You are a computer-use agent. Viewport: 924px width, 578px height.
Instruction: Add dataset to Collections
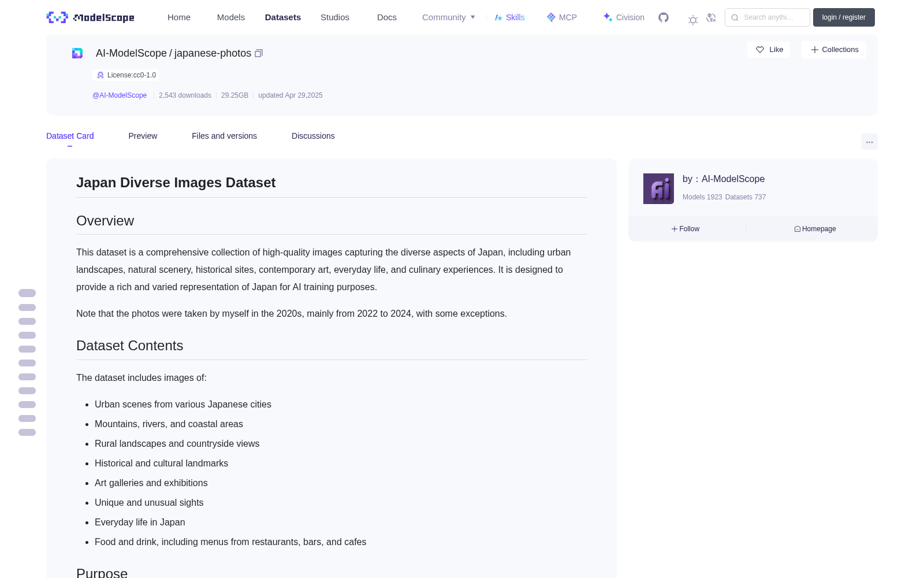[834, 50]
